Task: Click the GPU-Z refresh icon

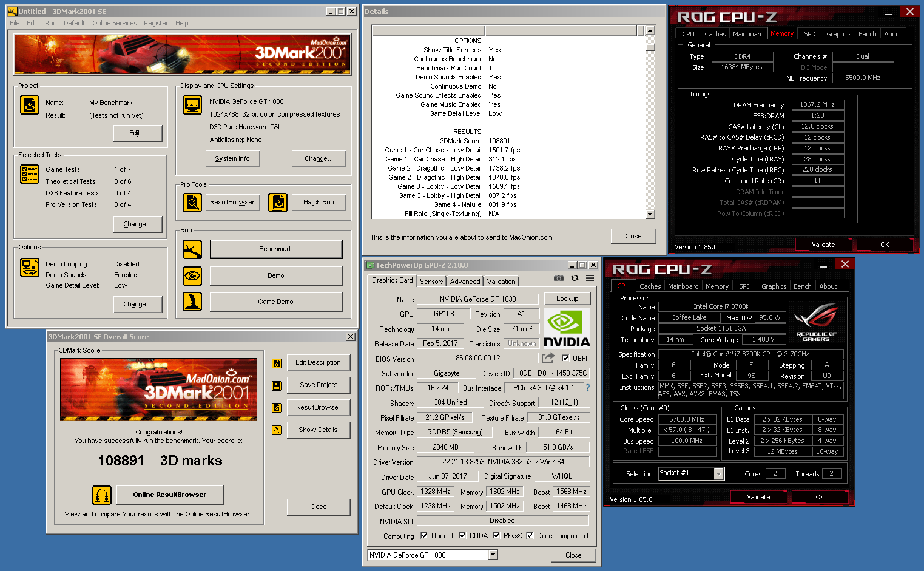Action: 575,278
